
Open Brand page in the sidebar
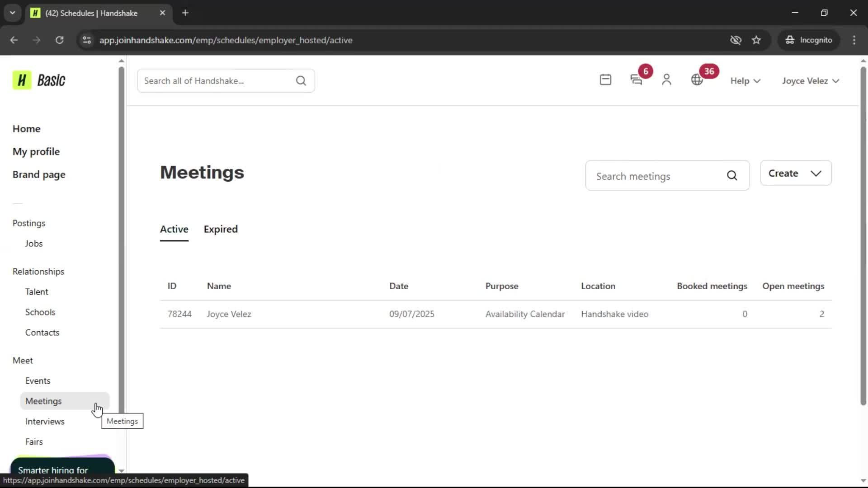tap(39, 175)
